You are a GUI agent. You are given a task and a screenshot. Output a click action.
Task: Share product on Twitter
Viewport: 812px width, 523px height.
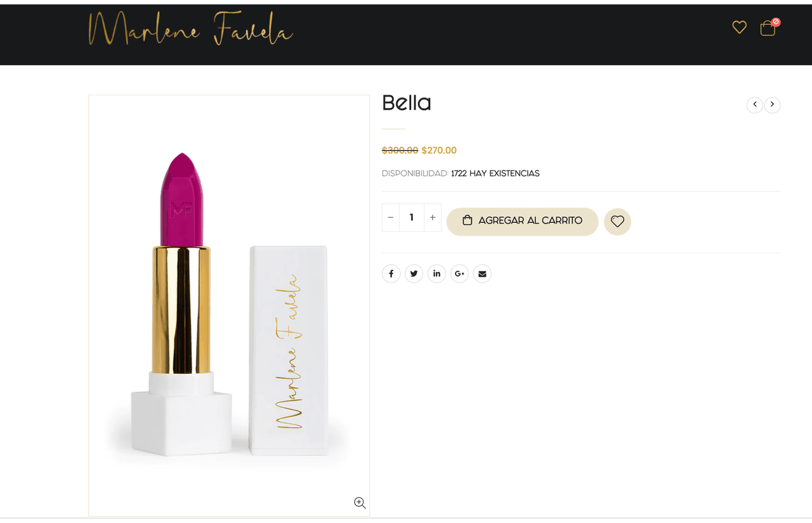pyautogui.click(x=414, y=274)
